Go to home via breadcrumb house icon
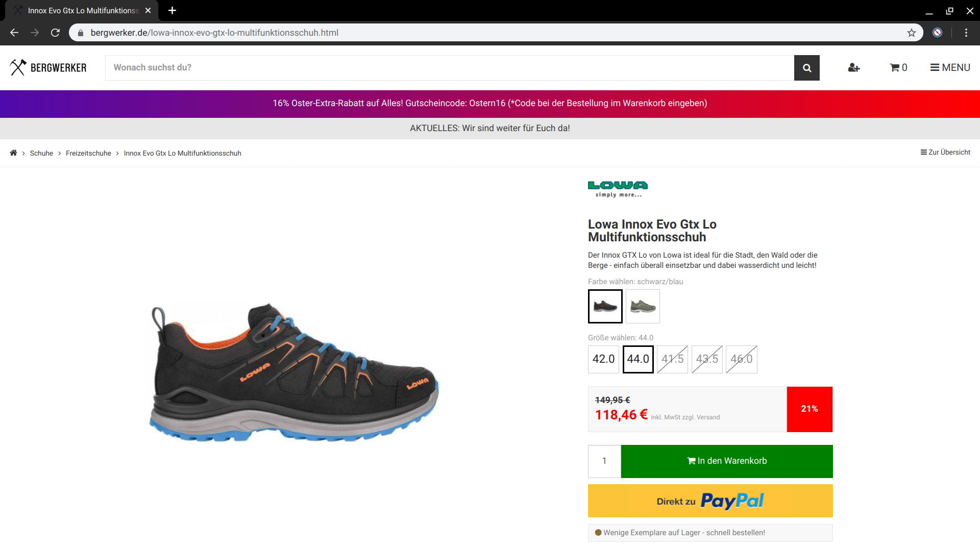 pyautogui.click(x=13, y=153)
